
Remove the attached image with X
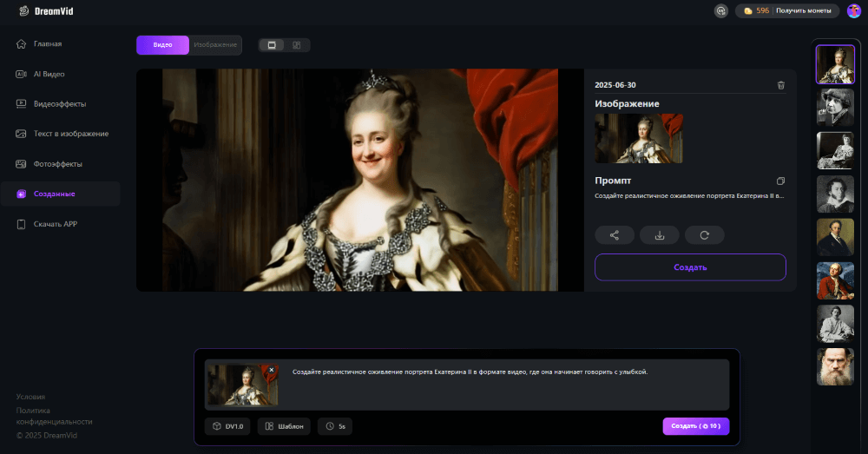271,370
